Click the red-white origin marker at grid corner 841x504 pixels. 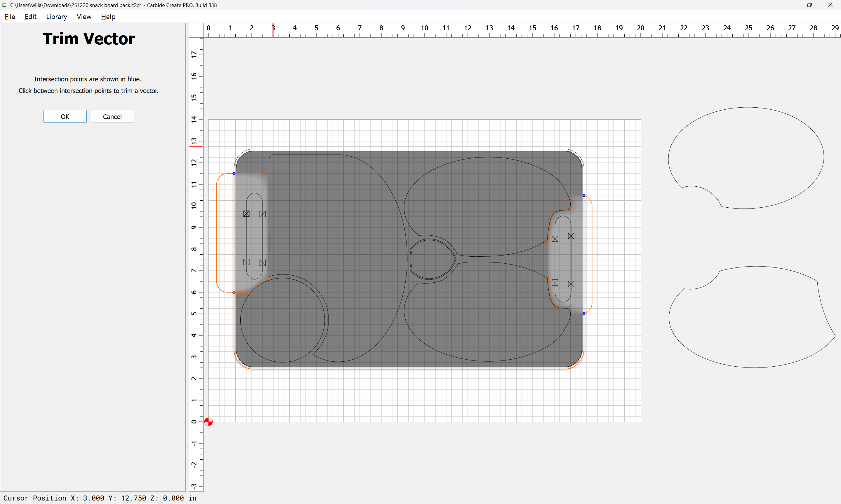pos(208,421)
